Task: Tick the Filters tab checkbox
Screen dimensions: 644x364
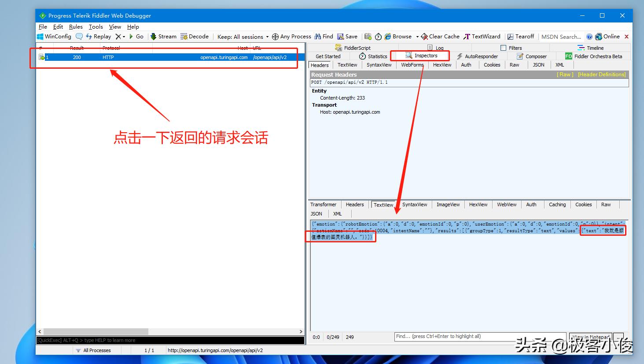Action: 503,48
